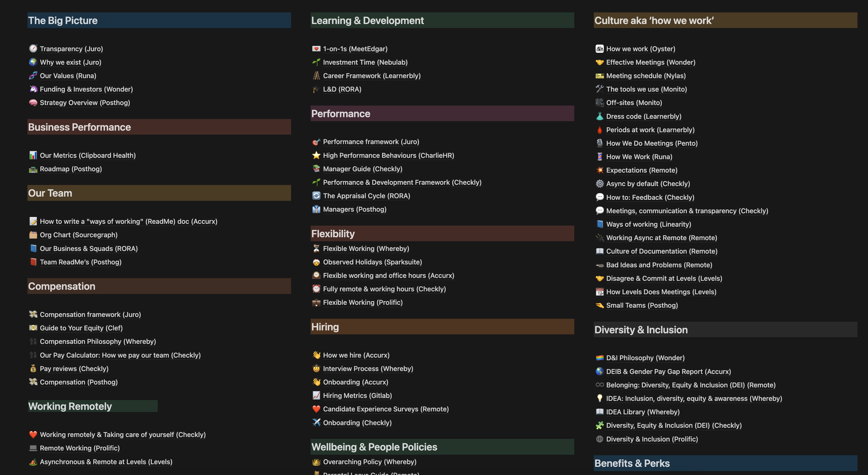Click the Hiring section heading
Image resolution: width=868 pixels, height=475 pixels.
[x=325, y=326]
